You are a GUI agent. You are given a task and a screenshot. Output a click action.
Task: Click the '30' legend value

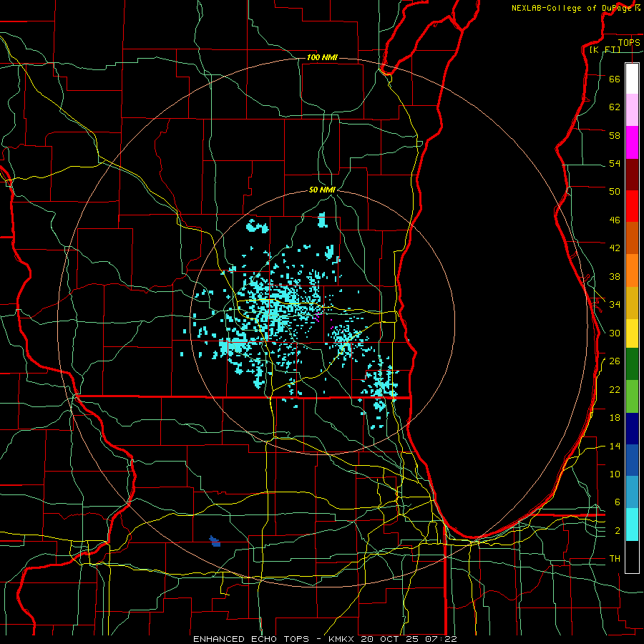point(615,333)
